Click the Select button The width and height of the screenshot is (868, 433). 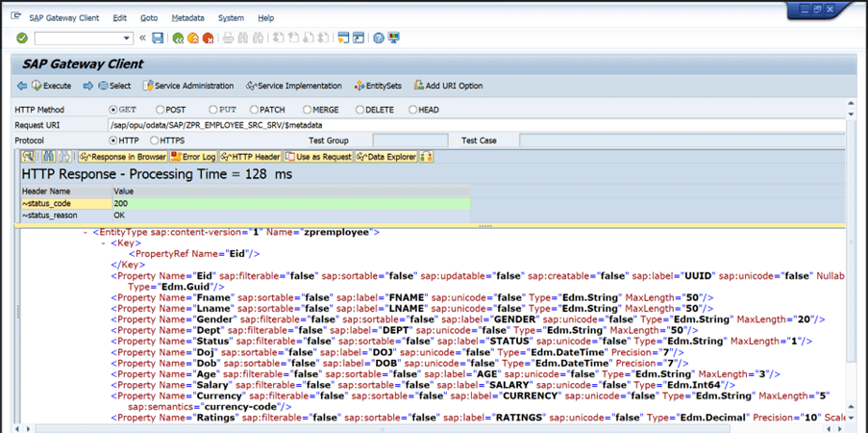(x=114, y=86)
